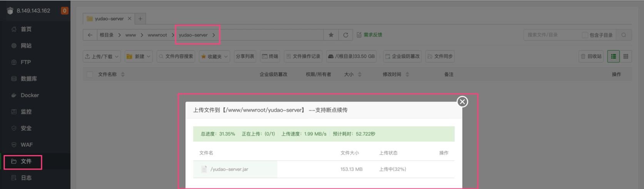Add current path to favorites star
The image size is (644, 189).
331,35
